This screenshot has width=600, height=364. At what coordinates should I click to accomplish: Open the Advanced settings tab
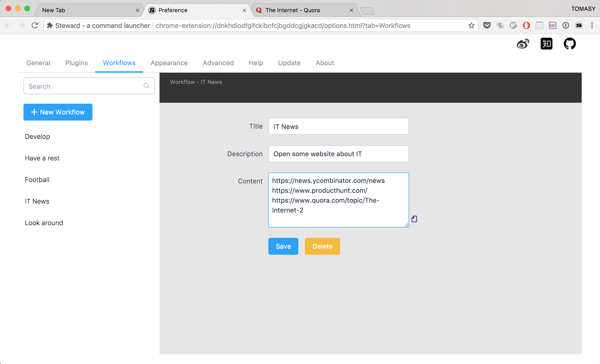[x=218, y=63]
